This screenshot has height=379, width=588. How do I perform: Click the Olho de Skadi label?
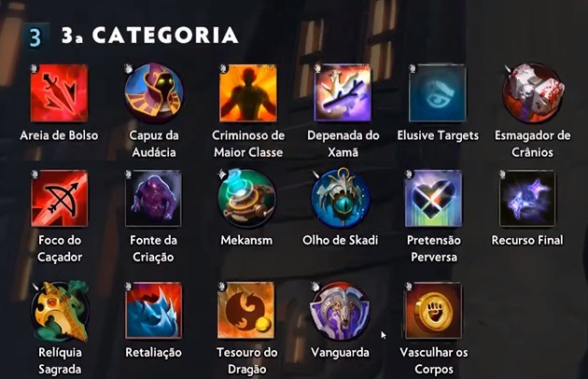click(x=341, y=240)
